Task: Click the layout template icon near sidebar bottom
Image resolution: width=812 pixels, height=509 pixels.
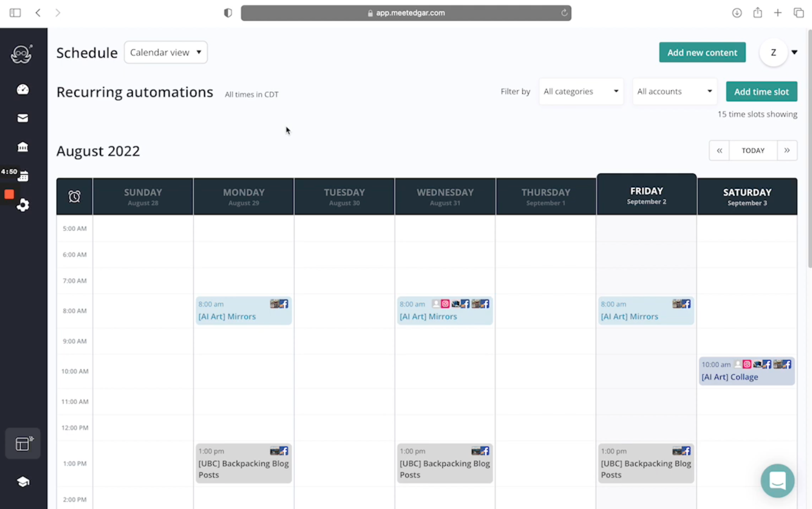Action: pyautogui.click(x=23, y=443)
